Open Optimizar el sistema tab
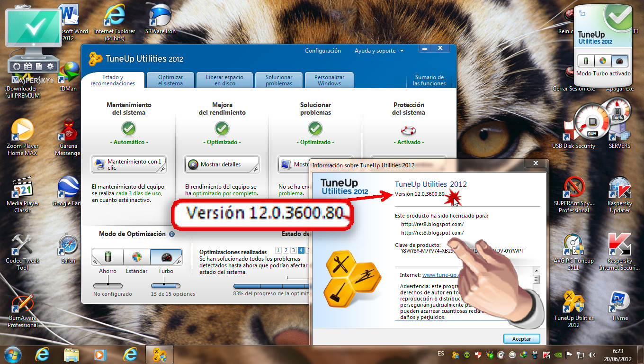Screen dimensions: 644x364 [x=170, y=80]
